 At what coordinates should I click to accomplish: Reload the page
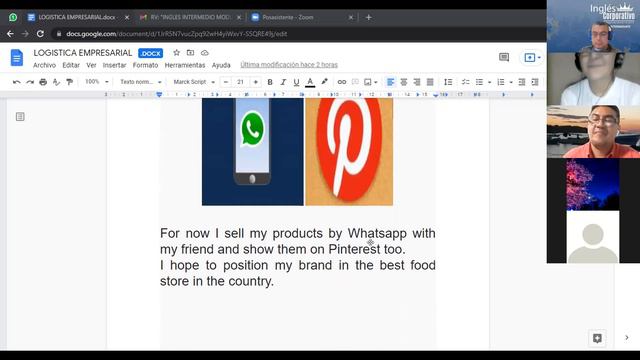pyautogui.click(x=40, y=34)
